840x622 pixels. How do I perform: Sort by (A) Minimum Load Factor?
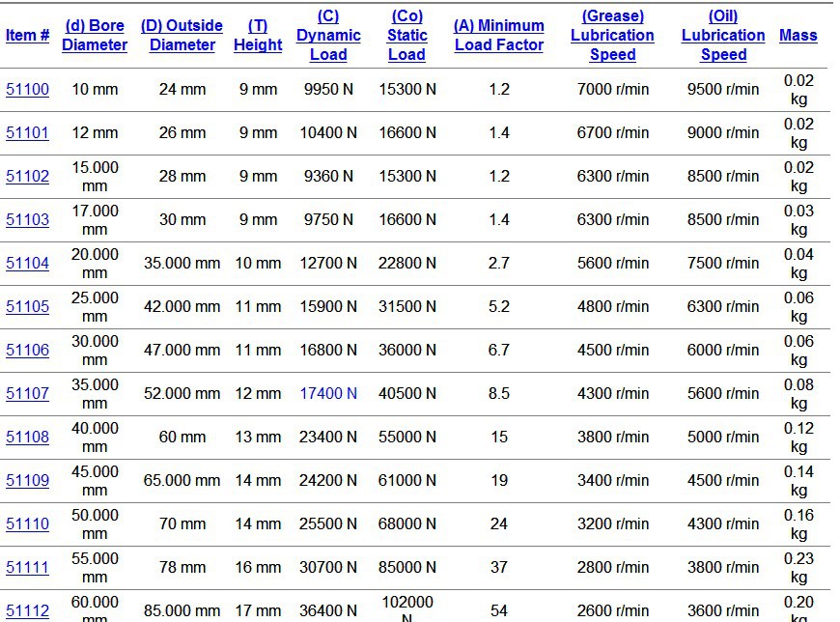click(499, 36)
